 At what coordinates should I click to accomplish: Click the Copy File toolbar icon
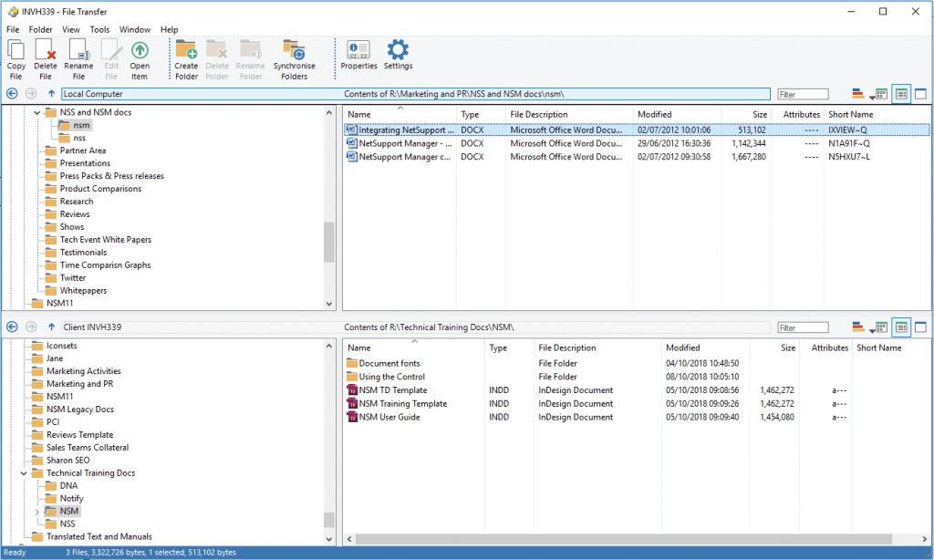tap(16, 59)
